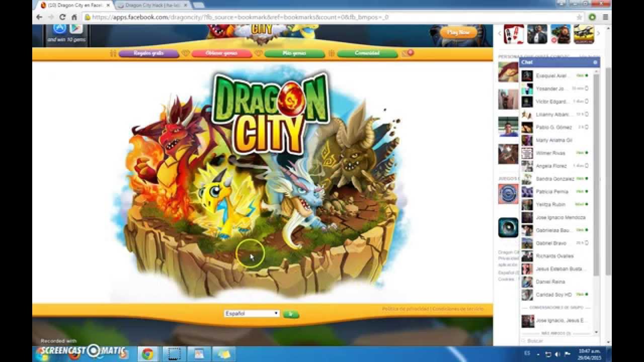Open the Action Center flag icon
This screenshot has width=644, height=362.
click(x=567, y=354)
